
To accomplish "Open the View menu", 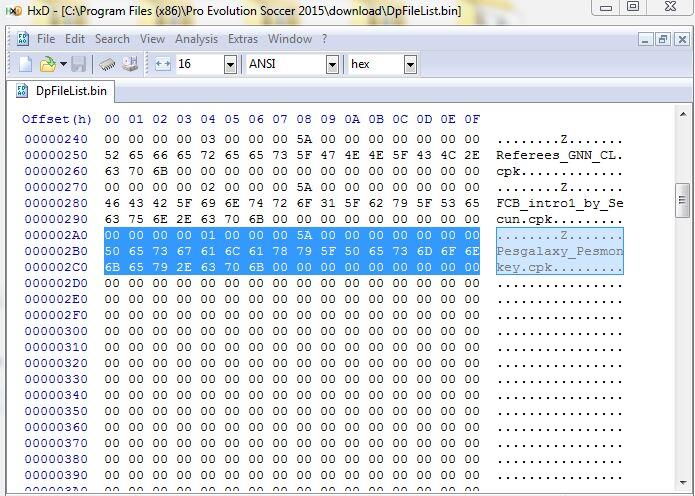I will pyautogui.click(x=152, y=39).
